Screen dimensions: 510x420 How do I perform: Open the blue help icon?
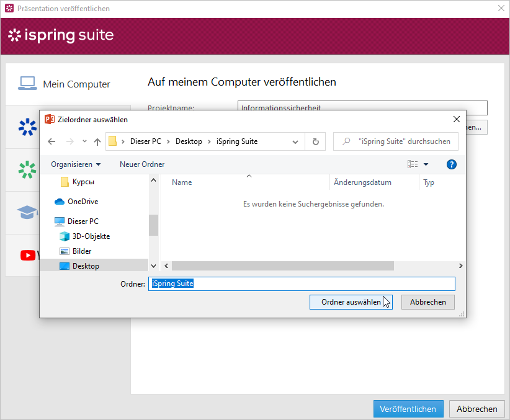click(x=451, y=164)
